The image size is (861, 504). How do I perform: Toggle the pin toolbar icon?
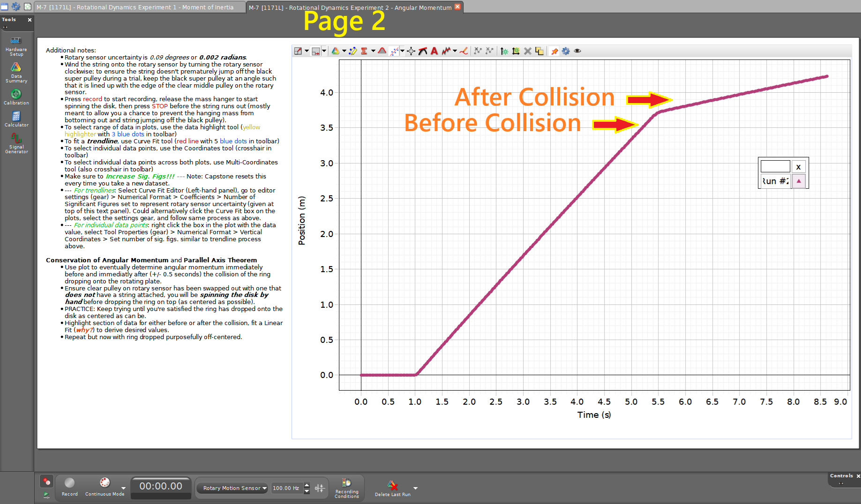point(554,51)
